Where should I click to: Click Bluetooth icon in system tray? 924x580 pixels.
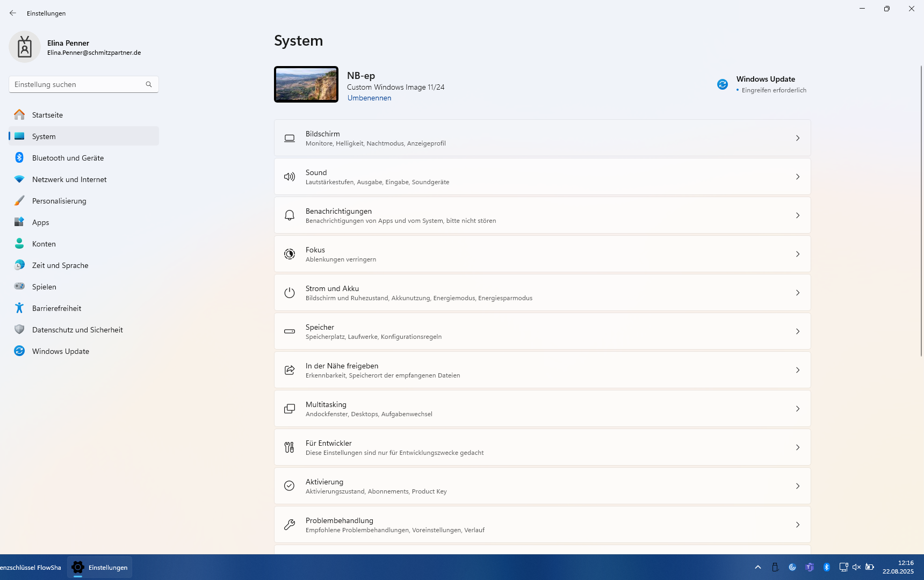(x=827, y=567)
